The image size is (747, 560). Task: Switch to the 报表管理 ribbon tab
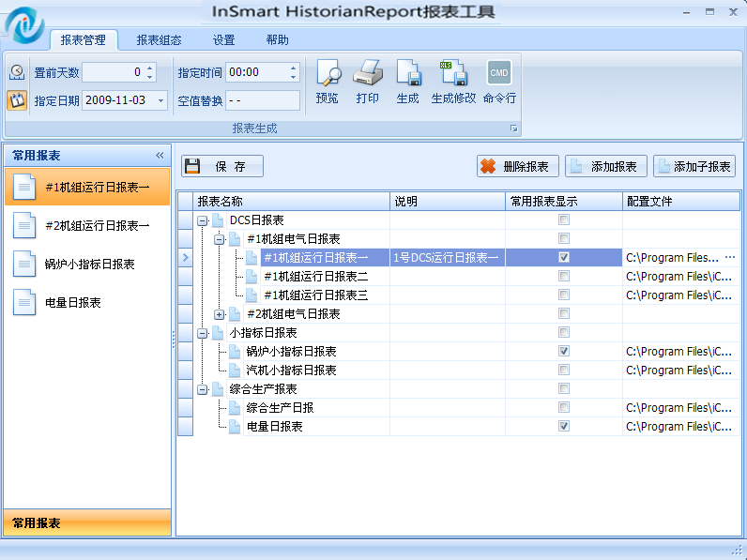coord(84,40)
